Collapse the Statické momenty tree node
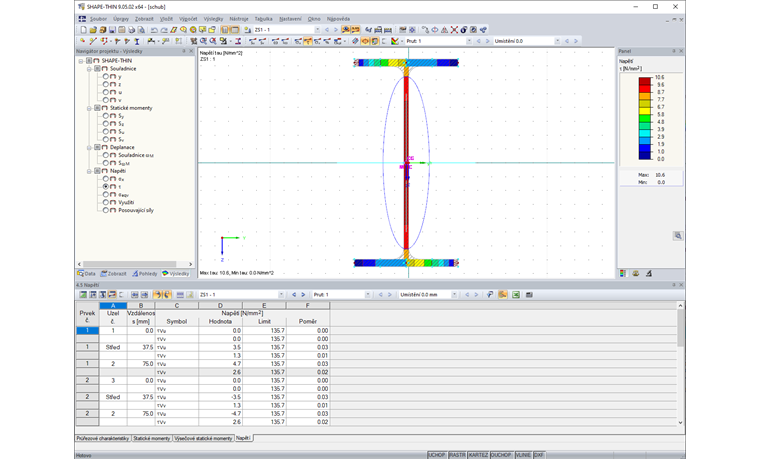 coord(89,108)
